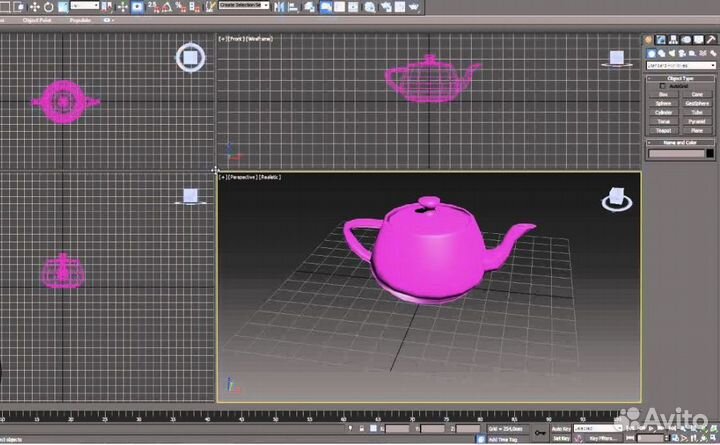Select the Cameras category icon

coord(682,53)
